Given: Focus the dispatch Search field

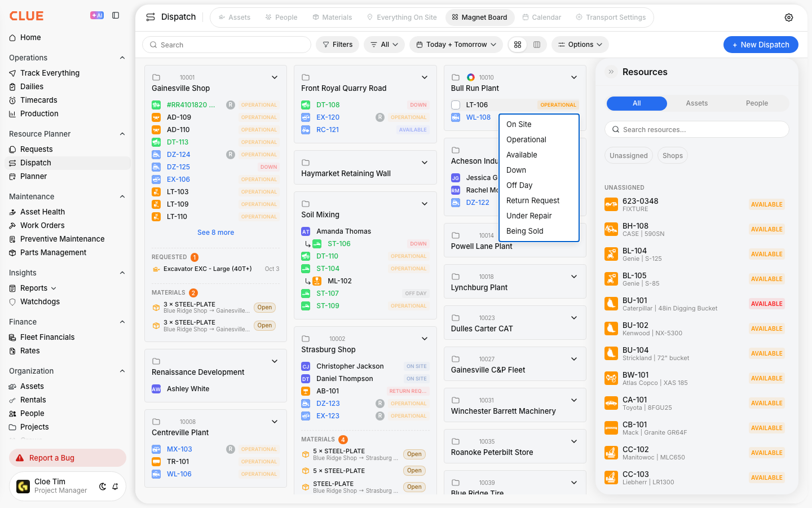Looking at the screenshot, I should (x=227, y=45).
